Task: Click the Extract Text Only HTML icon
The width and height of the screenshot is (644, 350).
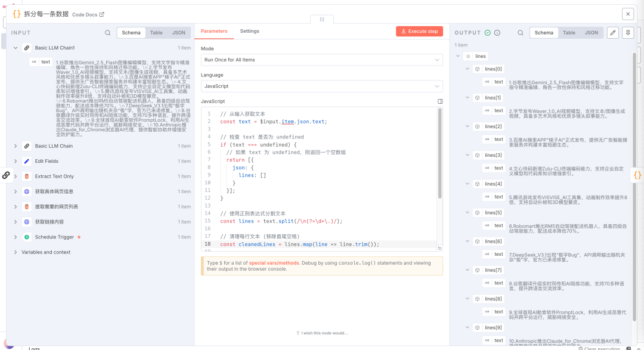Action: [x=27, y=176]
